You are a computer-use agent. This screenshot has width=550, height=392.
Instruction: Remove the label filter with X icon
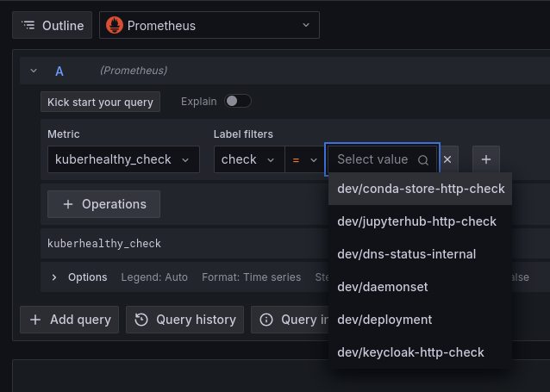coord(447,159)
